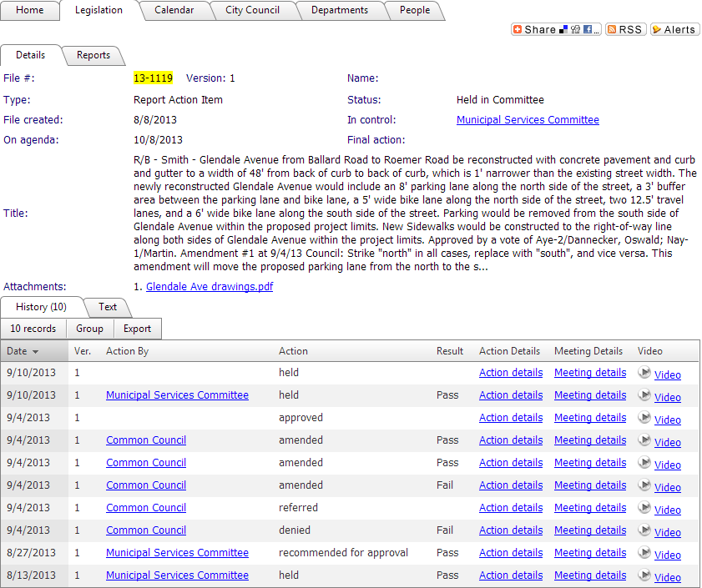Click the 8/8/2013 file created date

tap(155, 120)
